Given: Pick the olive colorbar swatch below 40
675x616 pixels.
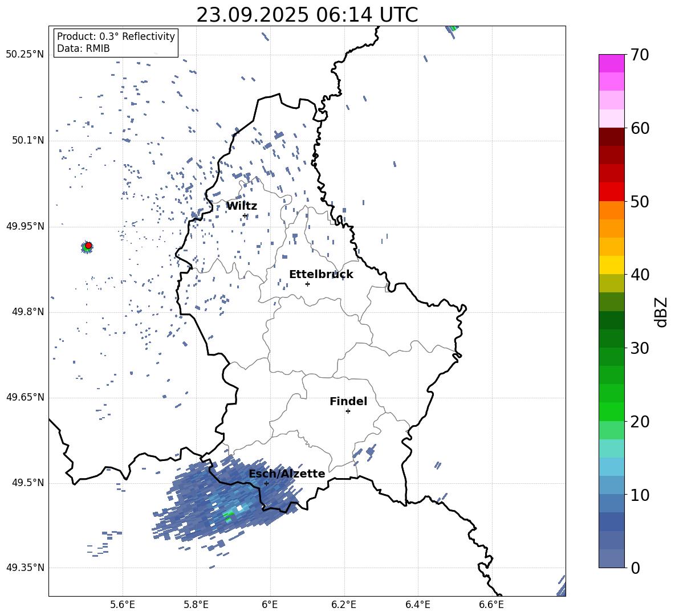Looking at the screenshot, I should [x=611, y=283].
